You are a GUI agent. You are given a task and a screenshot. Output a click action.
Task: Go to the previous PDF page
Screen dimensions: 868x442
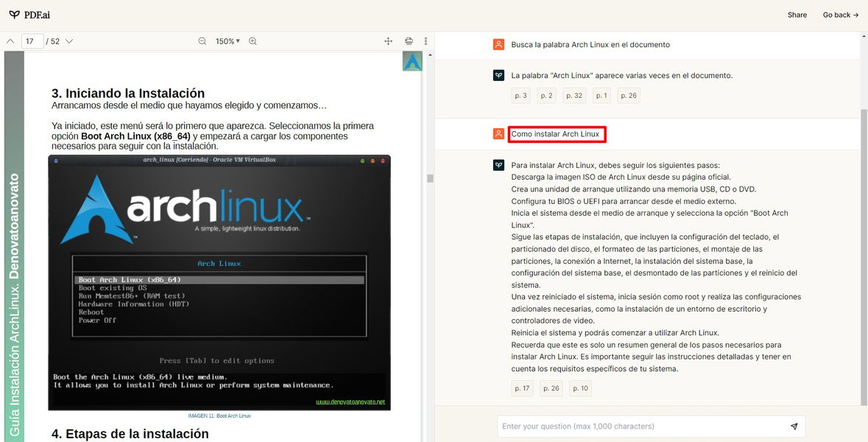(x=10, y=41)
